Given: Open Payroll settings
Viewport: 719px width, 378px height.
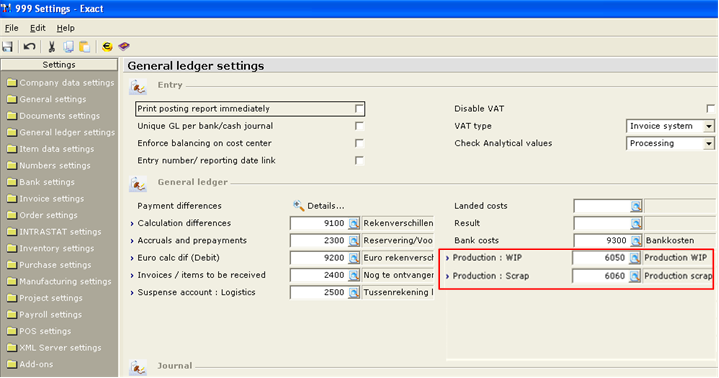Looking at the screenshot, I should pos(44,314).
